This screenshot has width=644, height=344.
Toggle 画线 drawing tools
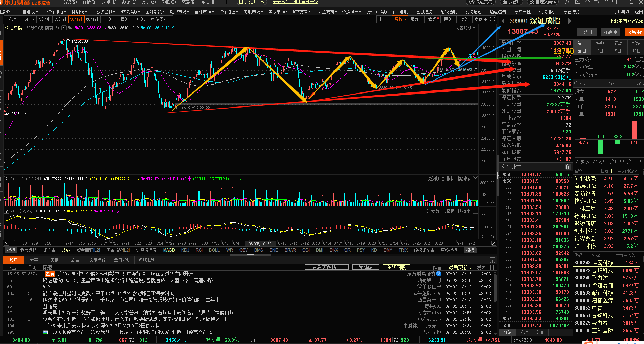[x=448, y=19]
